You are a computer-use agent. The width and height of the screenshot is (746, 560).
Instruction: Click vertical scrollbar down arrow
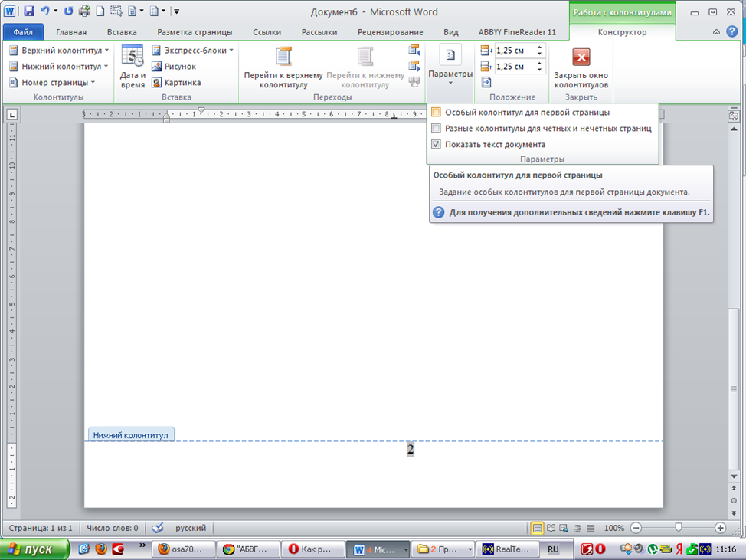coord(734,476)
